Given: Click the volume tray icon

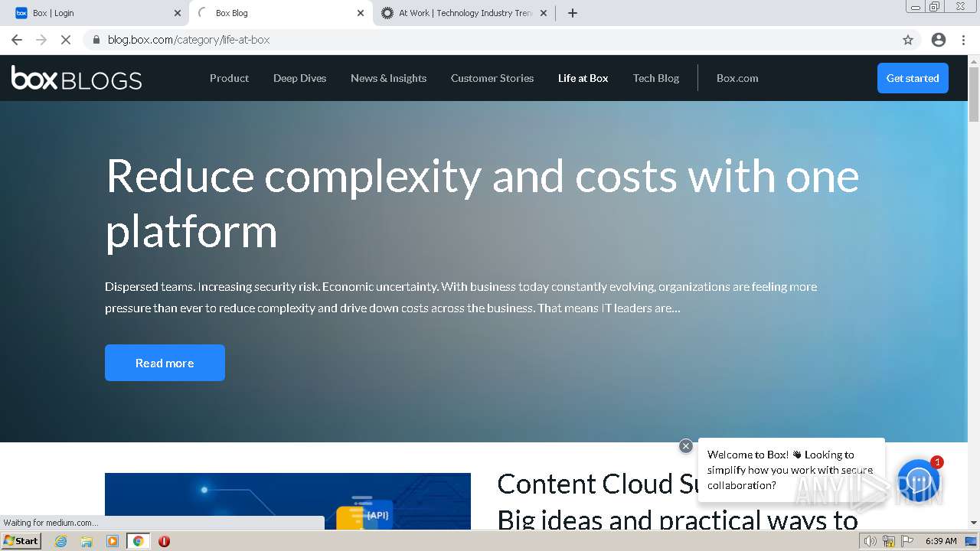Looking at the screenshot, I should (x=870, y=541).
